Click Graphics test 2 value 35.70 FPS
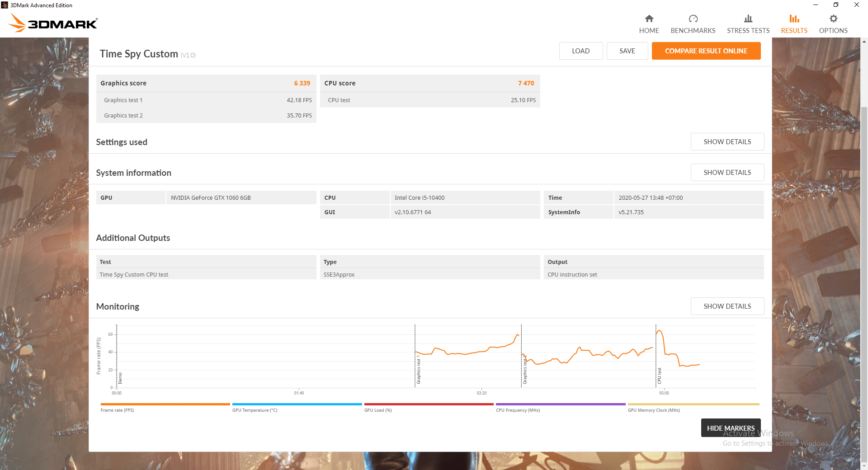Image resolution: width=868 pixels, height=470 pixels. pyautogui.click(x=299, y=116)
